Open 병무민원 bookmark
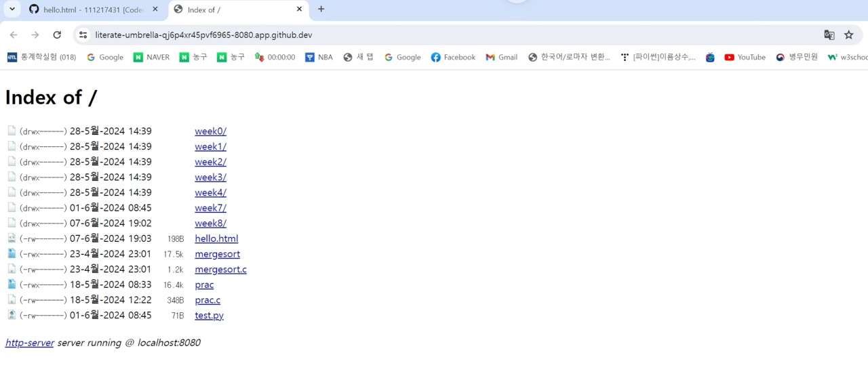 click(797, 58)
